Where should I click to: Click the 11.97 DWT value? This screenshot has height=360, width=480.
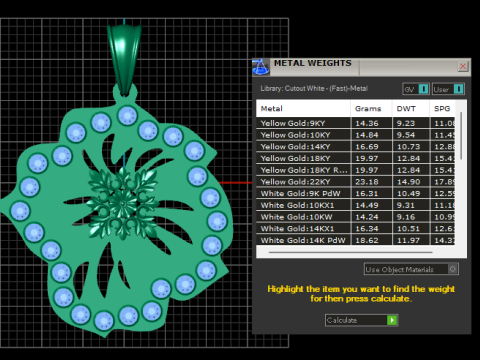pyautogui.click(x=408, y=240)
